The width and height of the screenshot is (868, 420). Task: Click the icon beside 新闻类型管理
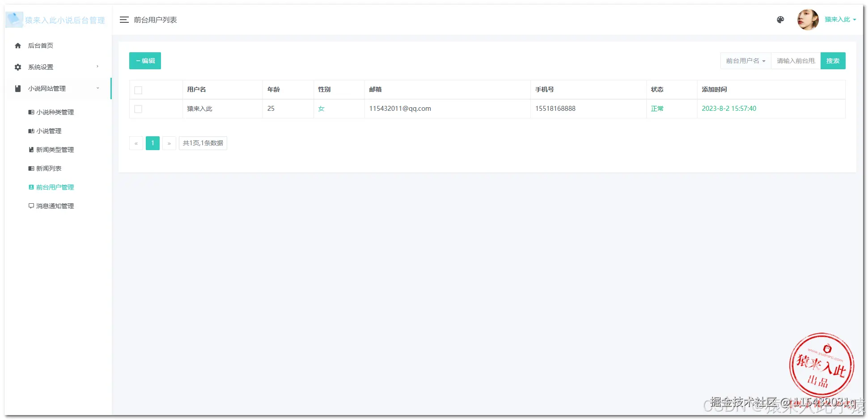coord(31,150)
